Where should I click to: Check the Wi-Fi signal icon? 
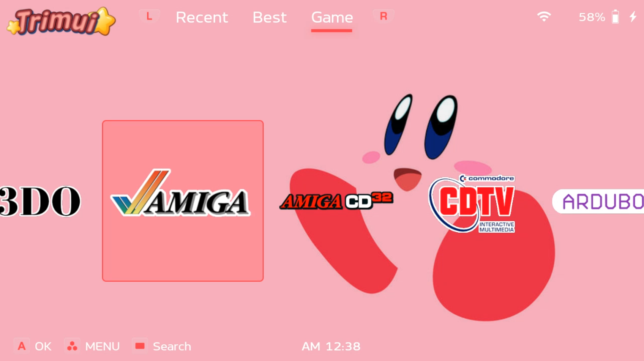pos(544,17)
